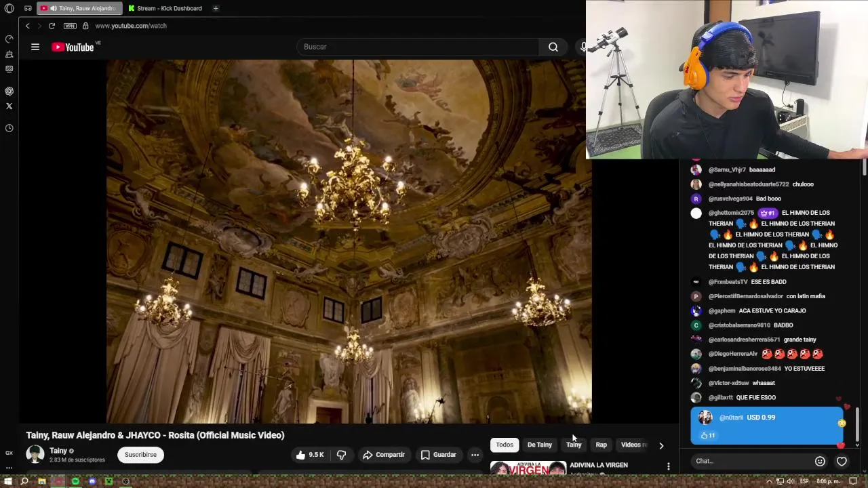Open the Tainy channel avatar

(x=35, y=454)
